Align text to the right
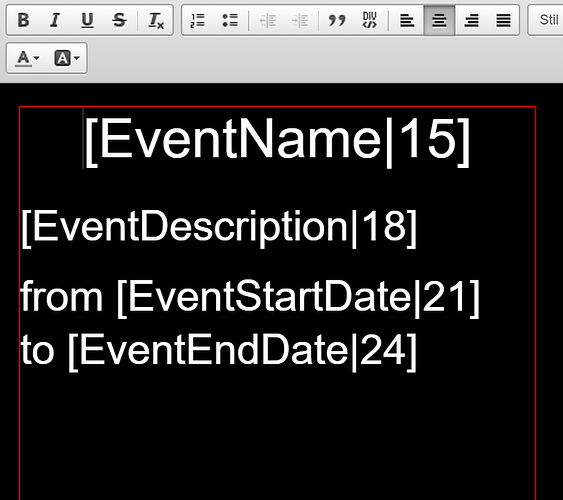This screenshot has height=500, width=563. (x=471, y=20)
